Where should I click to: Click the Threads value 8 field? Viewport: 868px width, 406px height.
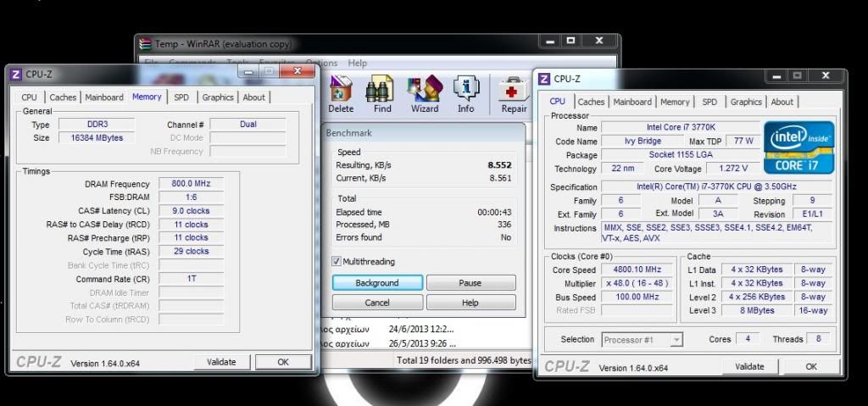(x=818, y=339)
